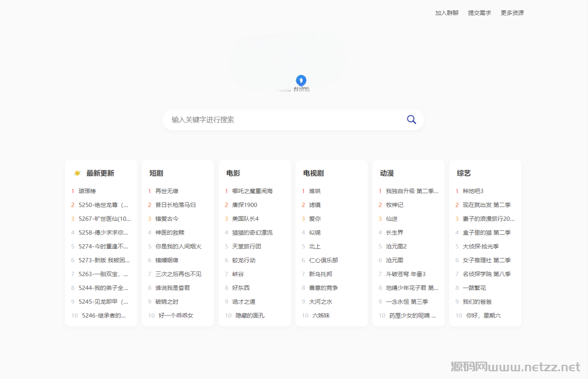This screenshot has width=588, height=379.
Task: Select short drama 再世无缘
Action: coord(167,191)
